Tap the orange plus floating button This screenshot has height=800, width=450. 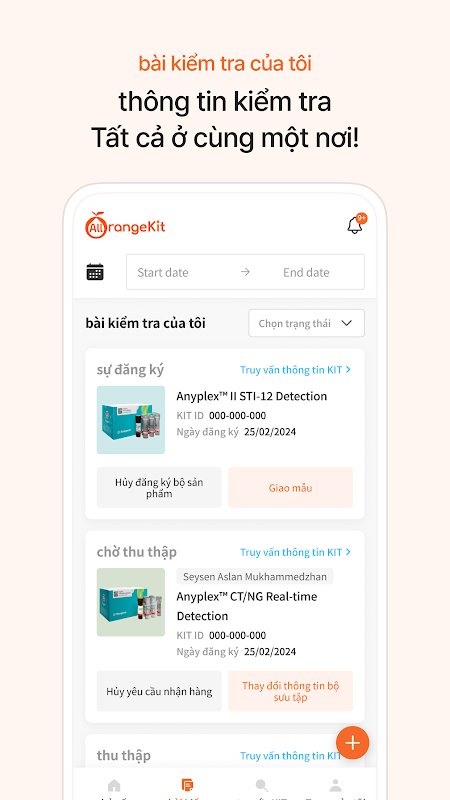353,743
